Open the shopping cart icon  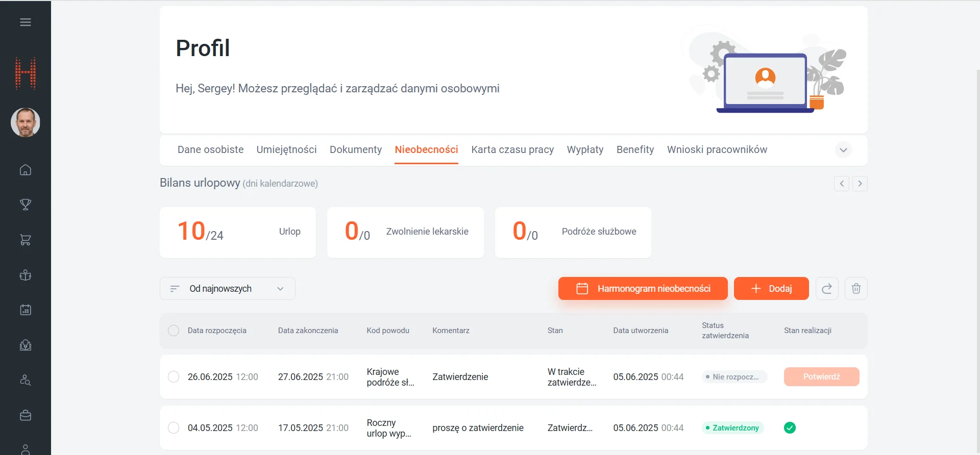click(26, 240)
